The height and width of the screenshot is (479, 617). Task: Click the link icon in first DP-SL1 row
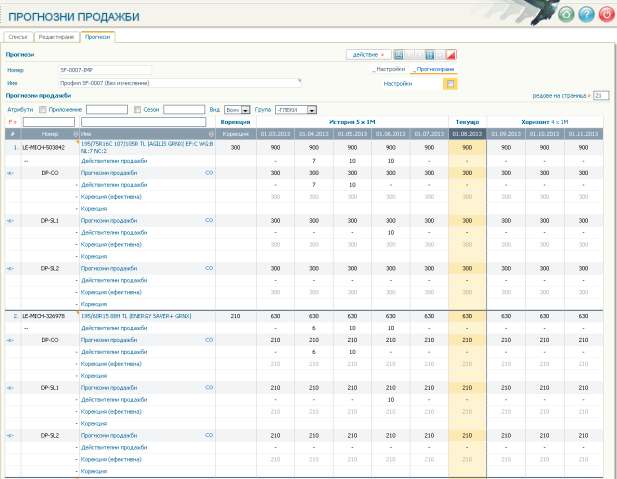[x=209, y=220]
